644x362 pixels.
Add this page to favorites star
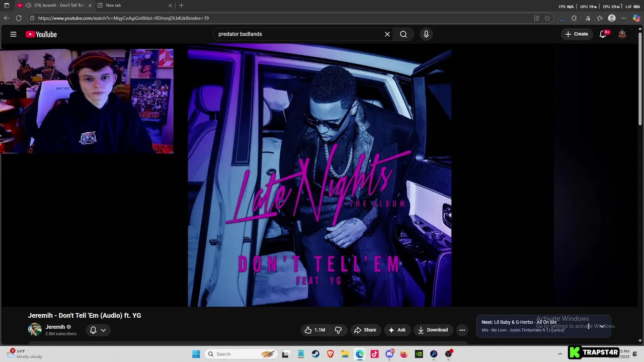tap(547, 18)
